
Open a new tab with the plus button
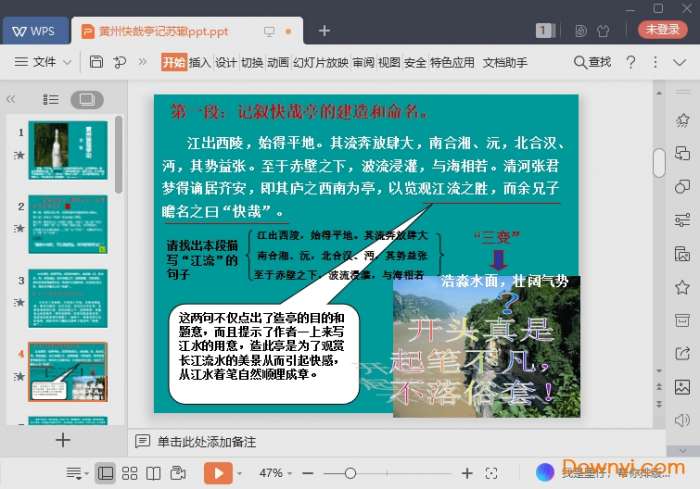(324, 31)
